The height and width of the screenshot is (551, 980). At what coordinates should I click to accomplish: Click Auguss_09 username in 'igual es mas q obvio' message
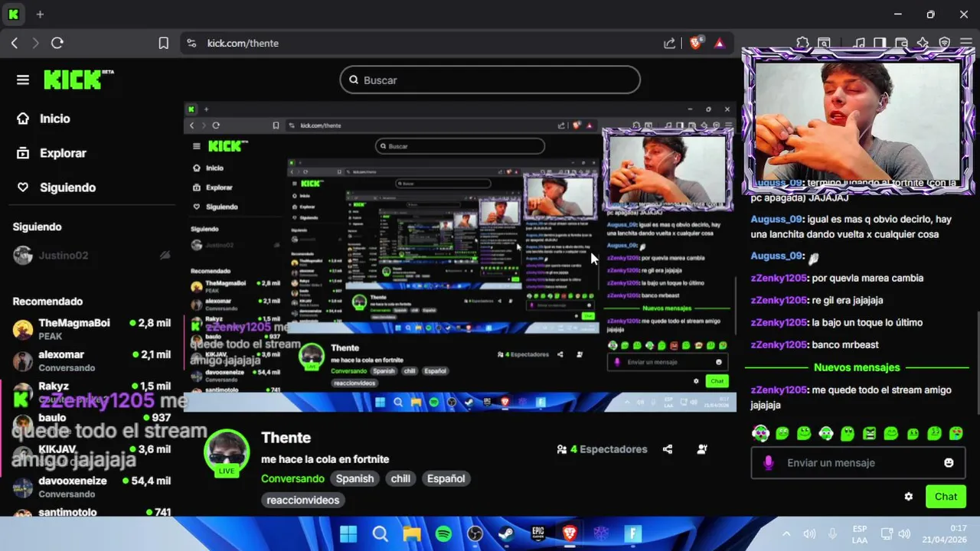pos(776,219)
